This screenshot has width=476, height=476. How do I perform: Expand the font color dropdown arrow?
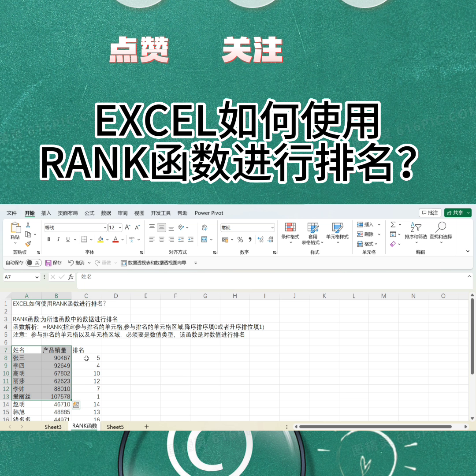(x=123, y=239)
